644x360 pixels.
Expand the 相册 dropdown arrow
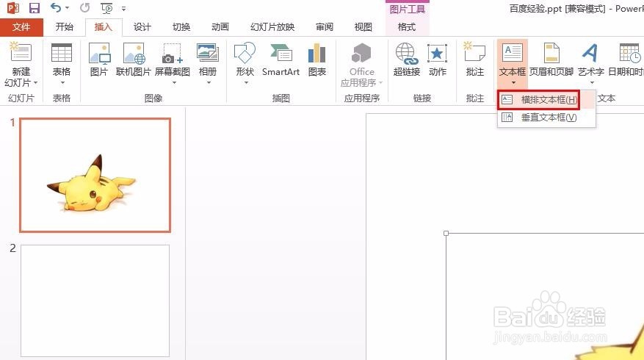209,83
